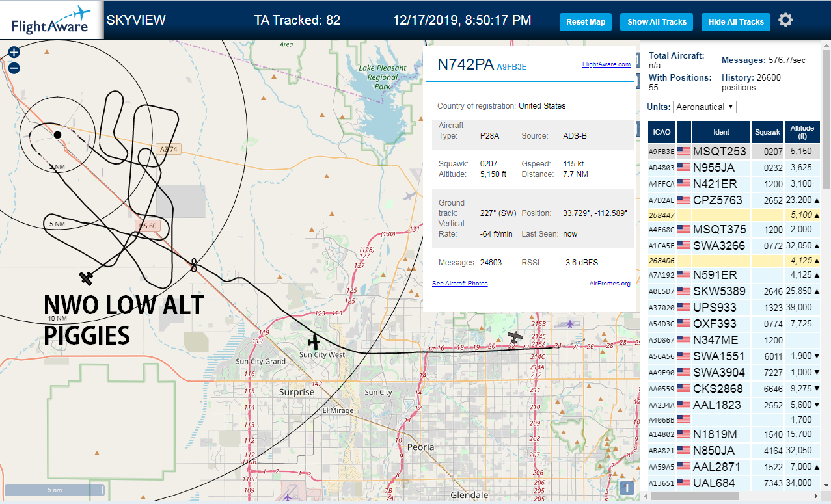Select SWA1551 aircraft row
Viewport: 831px width, 504px height.
[x=733, y=356]
